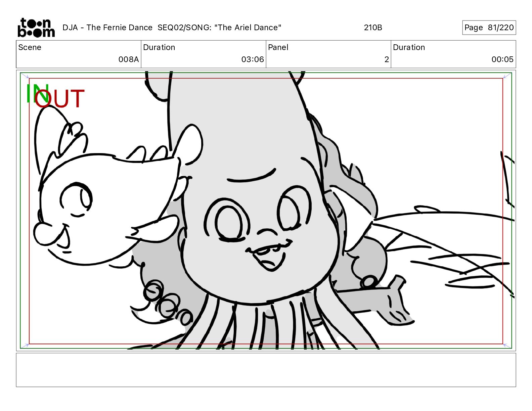The width and height of the screenshot is (532, 411).
Task: Select the project title 'DJA - The Fernie Dance'
Action: click(x=107, y=28)
